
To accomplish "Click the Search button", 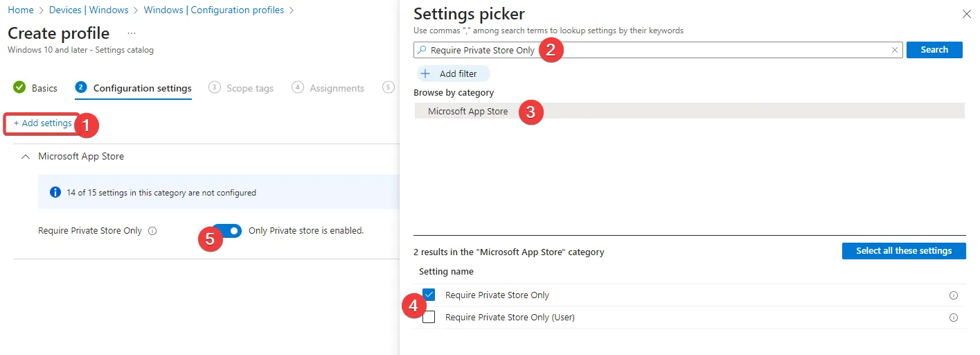I will [934, 50].
